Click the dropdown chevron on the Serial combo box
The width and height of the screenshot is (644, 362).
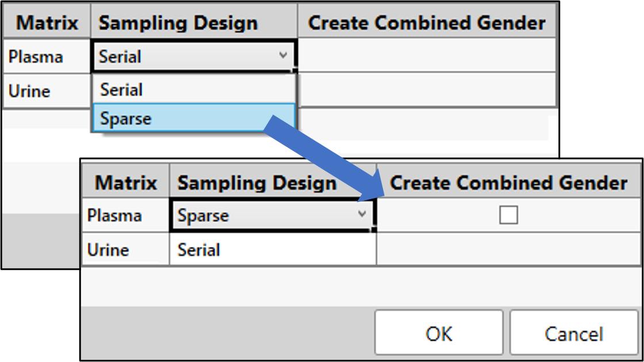(284, 56)
